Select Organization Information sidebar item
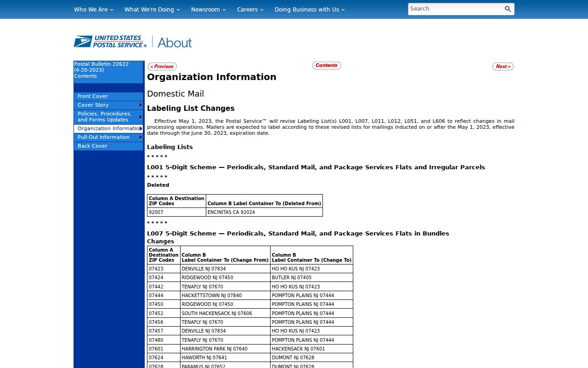Viewport: 588px width, 368px height. point(108,128)
